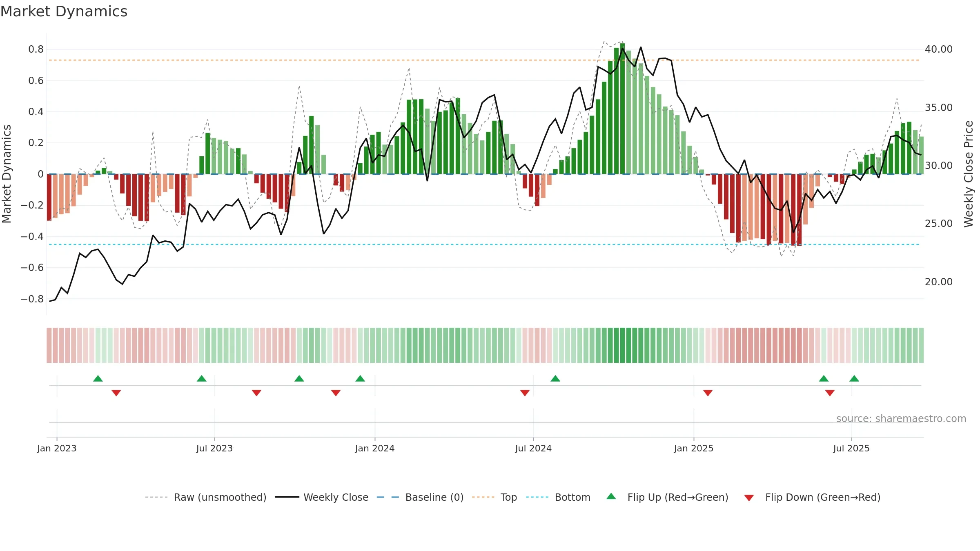Click the 35.00 price axis tick label
The height and width of the screenshot is (551, 980).
coord(939,108)
